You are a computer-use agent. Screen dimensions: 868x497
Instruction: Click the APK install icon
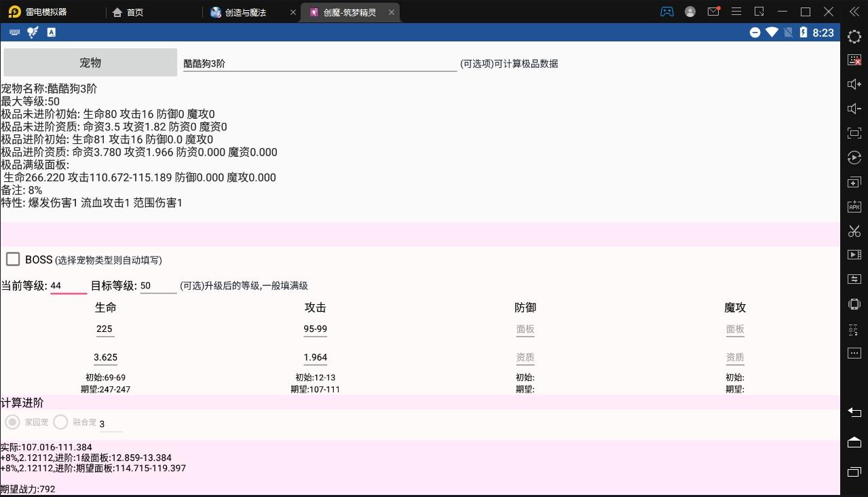pyautogui.click(x=854, y=206)
